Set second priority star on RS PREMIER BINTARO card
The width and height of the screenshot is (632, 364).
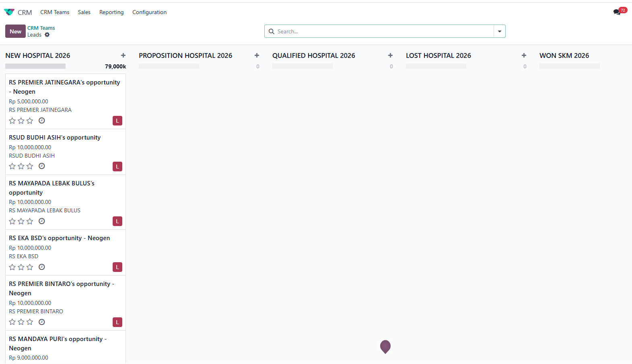(21, 322)
